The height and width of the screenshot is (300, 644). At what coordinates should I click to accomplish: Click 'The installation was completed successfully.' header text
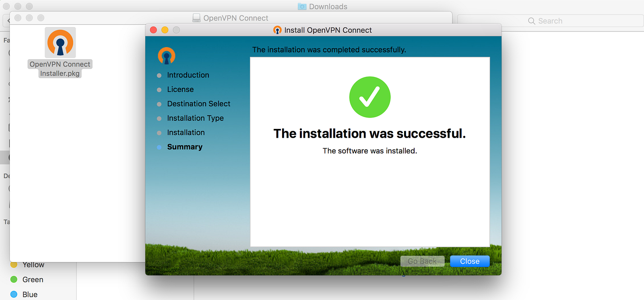pos(329,50)
